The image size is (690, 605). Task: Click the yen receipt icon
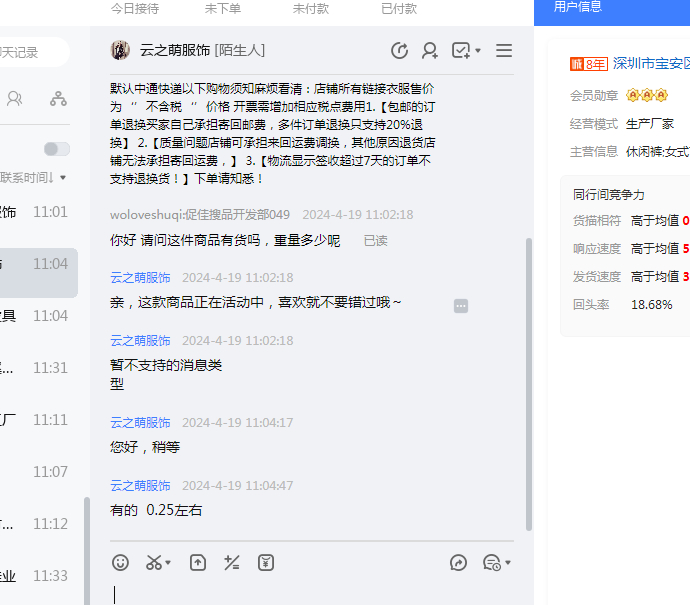[266, 562]
